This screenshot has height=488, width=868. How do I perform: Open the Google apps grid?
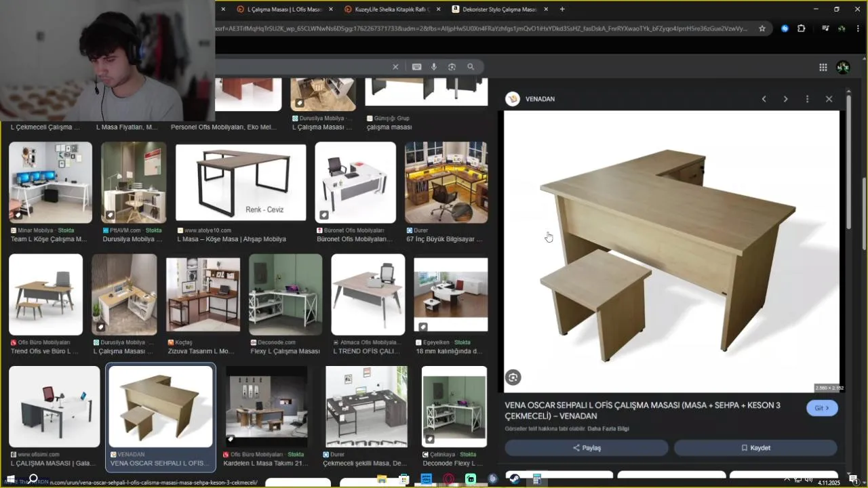point(823,67)
